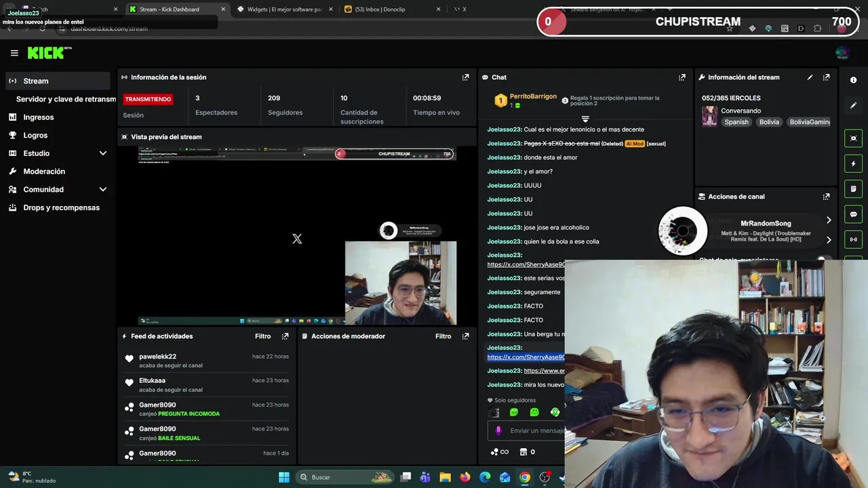Click the pencil icon in right rail
Viewport: 868px width, 488px height.
coord(853,105)
